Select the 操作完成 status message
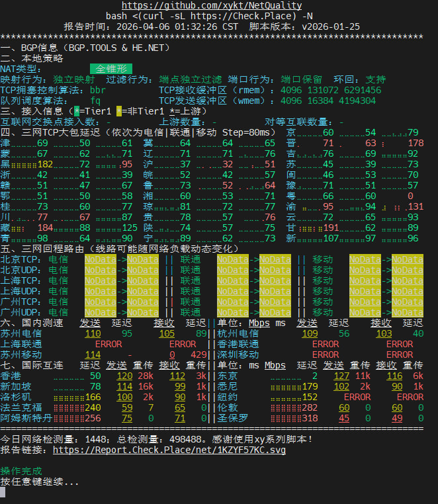Screen dimensions: 438x504 click(x=21, y=471)
